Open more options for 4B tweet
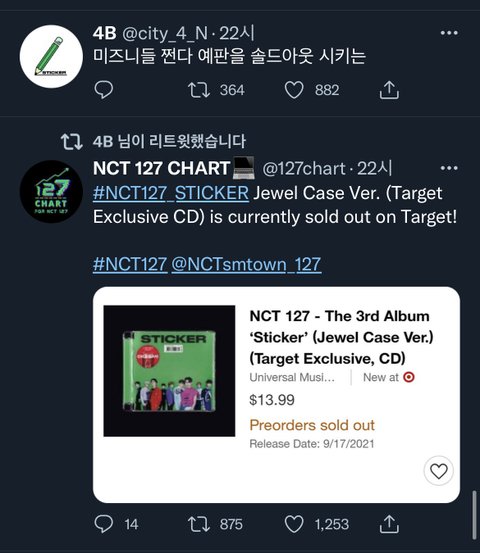The width and height of the screenshot is (480, 553). pos(449,33)
